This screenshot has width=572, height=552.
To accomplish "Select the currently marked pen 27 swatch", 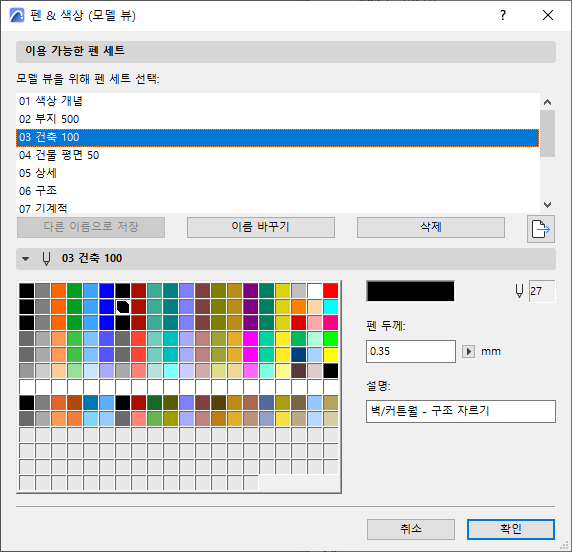I will [123, 307].
